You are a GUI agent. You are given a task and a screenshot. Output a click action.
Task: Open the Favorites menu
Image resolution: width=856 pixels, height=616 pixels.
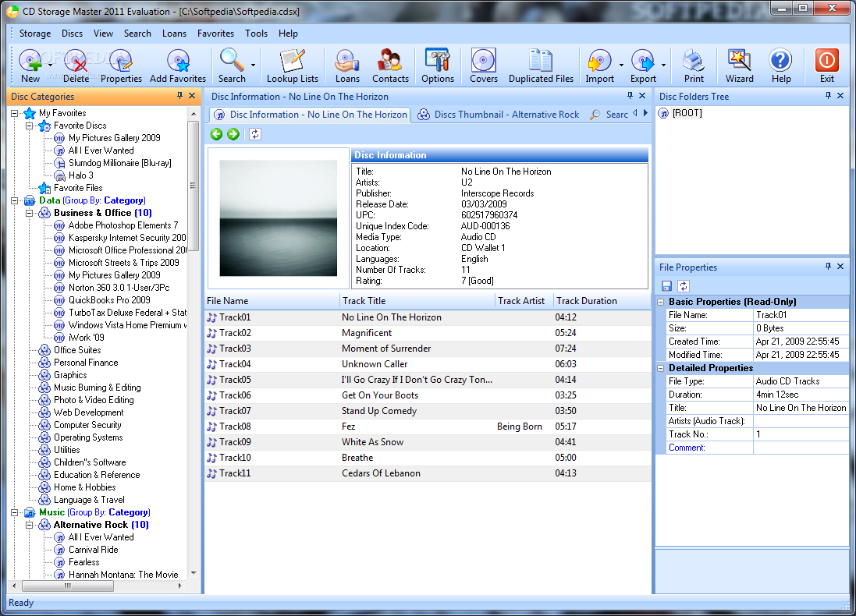click(x=215, y=34)
